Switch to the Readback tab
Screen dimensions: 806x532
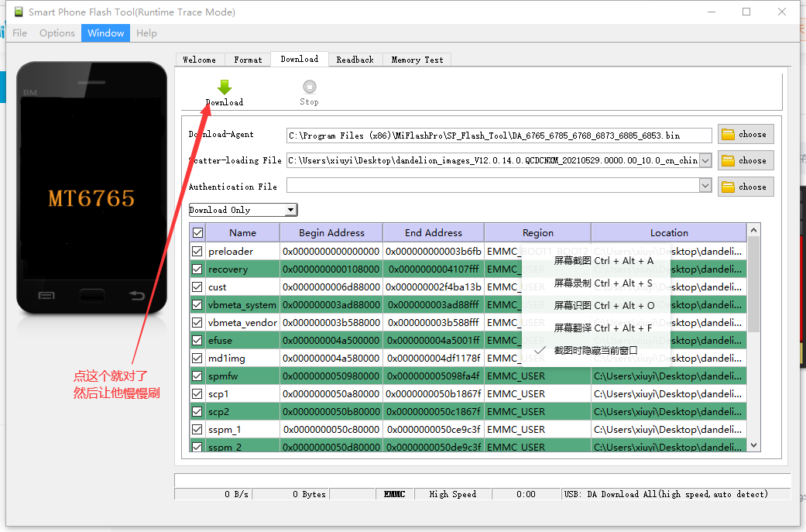355,60
